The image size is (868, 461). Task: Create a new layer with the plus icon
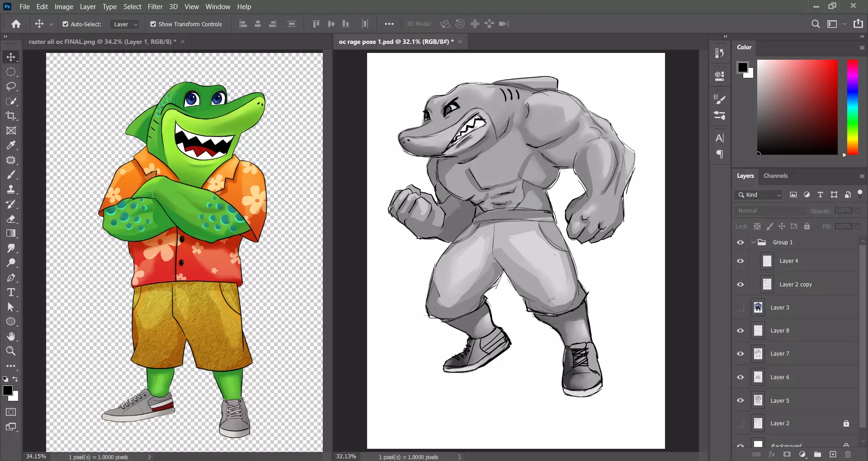(x=833, y=454)
